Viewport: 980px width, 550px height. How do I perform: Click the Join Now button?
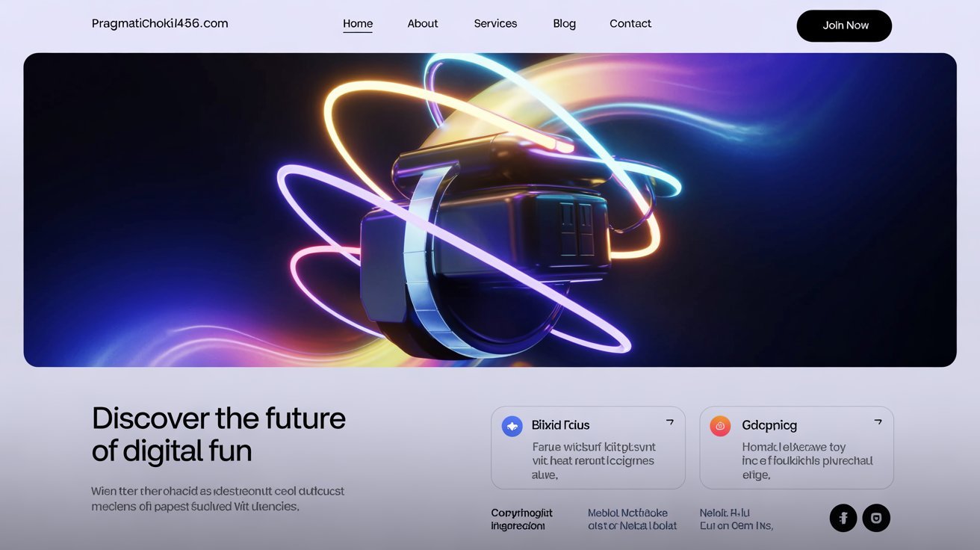pos(844,25)
